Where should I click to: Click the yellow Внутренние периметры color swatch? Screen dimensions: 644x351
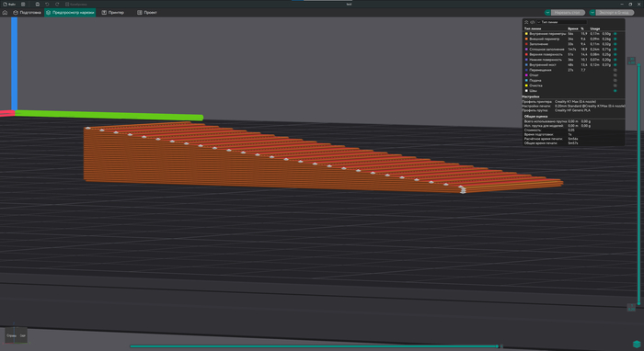pos(526,34)
